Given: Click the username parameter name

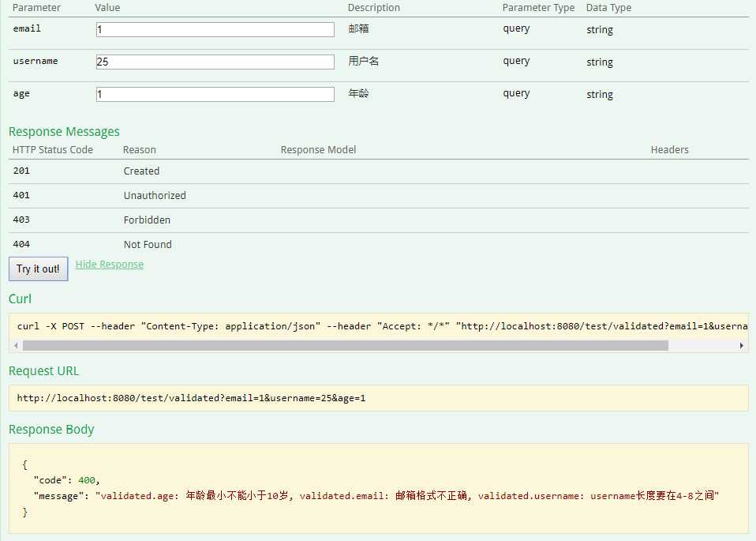Looking at the screenshot, I should click(x=36, y=61).
